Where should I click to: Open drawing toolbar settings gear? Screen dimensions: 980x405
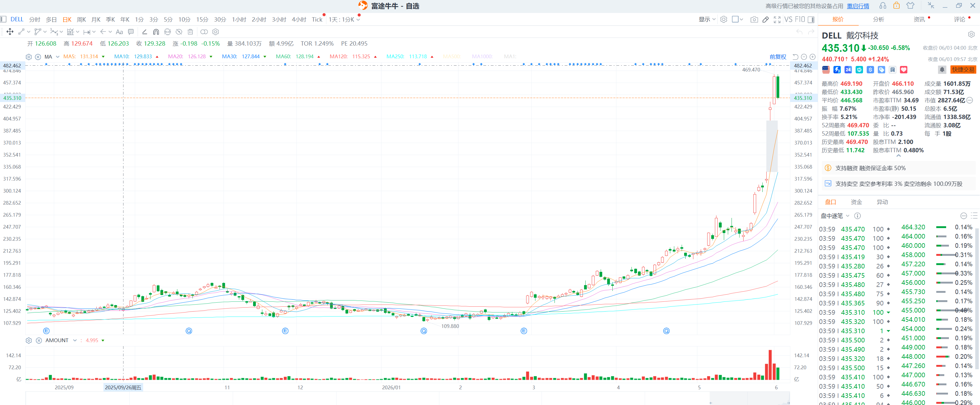point(216,32)
